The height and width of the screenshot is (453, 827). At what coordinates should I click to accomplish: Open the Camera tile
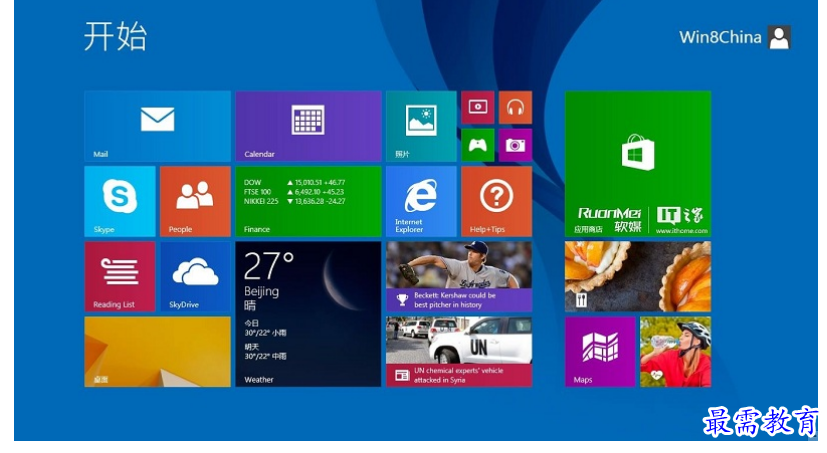(x=515, y=145)
